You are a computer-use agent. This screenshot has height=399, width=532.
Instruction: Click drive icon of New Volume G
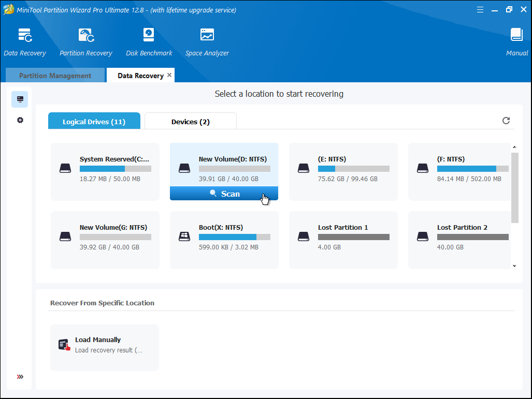pos(65,237)
